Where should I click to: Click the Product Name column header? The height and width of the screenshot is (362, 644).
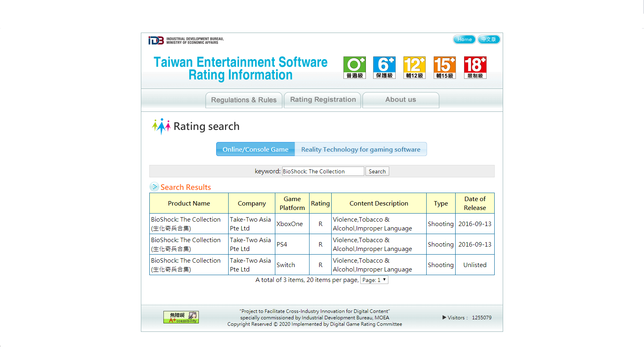189,203
